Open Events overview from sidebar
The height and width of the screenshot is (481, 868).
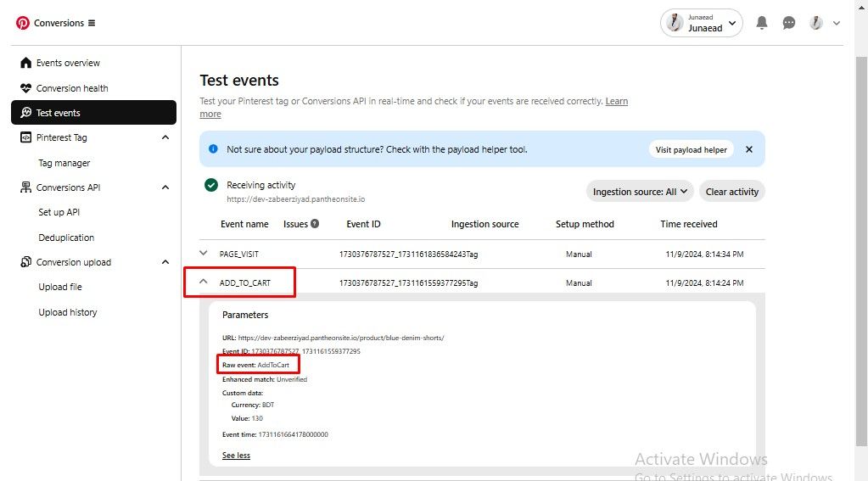pos(67,63)
